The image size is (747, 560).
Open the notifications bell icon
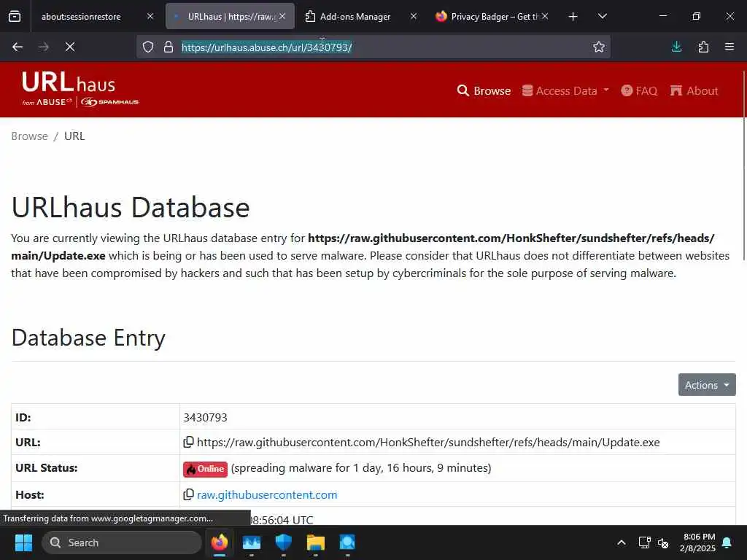pos(727,542)
